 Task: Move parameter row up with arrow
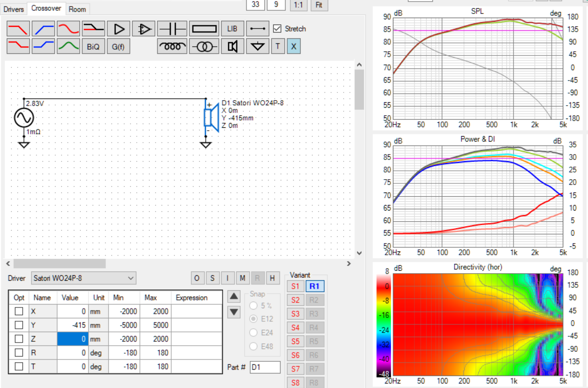[x=234, y=297]
